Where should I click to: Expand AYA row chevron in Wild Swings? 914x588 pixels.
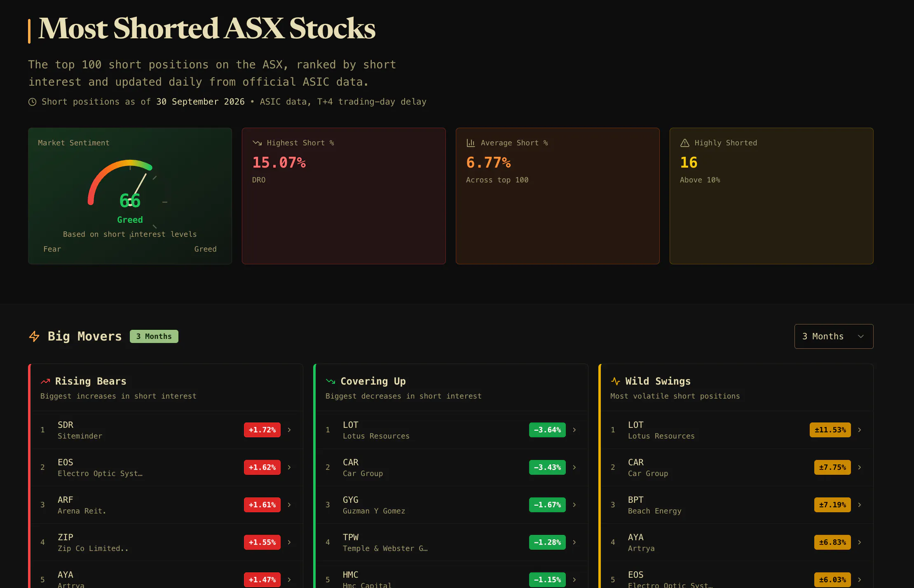[860, 542]
